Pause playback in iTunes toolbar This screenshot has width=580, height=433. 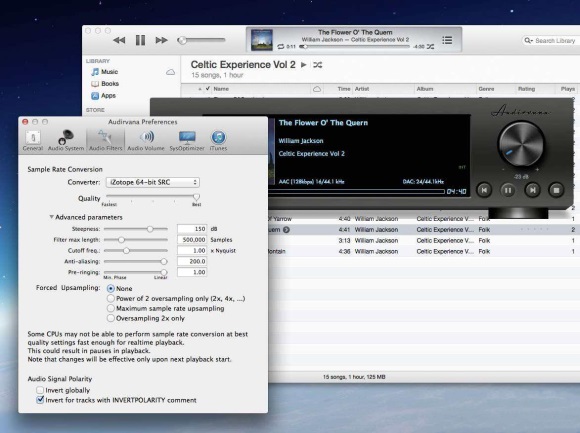(x=140, y=40)
